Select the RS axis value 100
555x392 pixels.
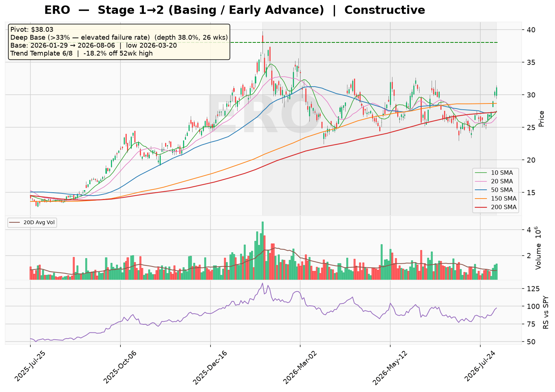tap(533, 307)
